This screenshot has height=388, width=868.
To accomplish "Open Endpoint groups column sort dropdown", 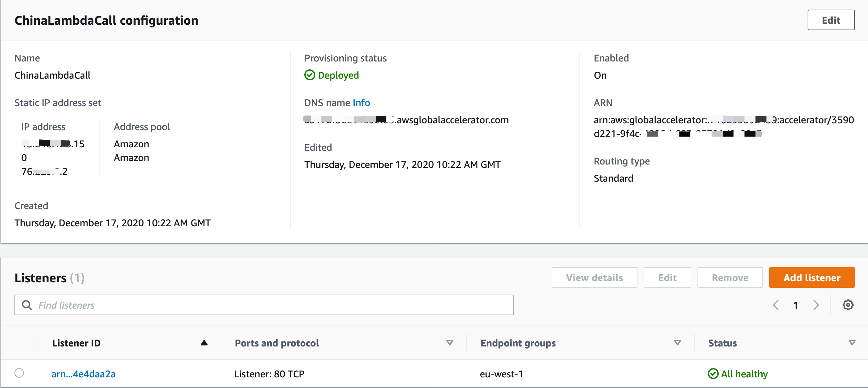I will coord(677,343).
